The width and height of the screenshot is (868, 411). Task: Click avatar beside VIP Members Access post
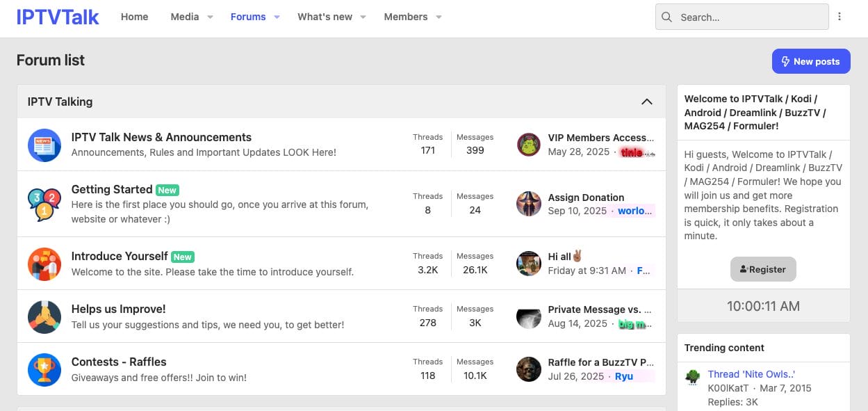(x=529, y=145)
